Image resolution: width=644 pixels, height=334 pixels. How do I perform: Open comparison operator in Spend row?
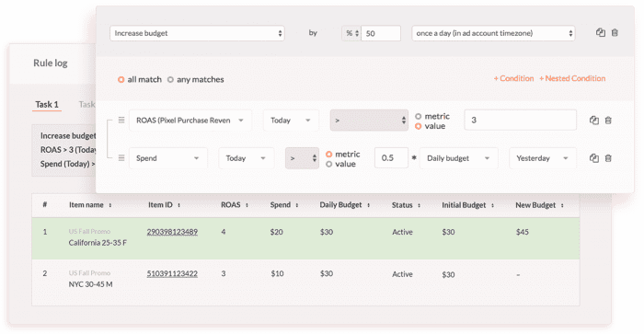tap(302, 158)
